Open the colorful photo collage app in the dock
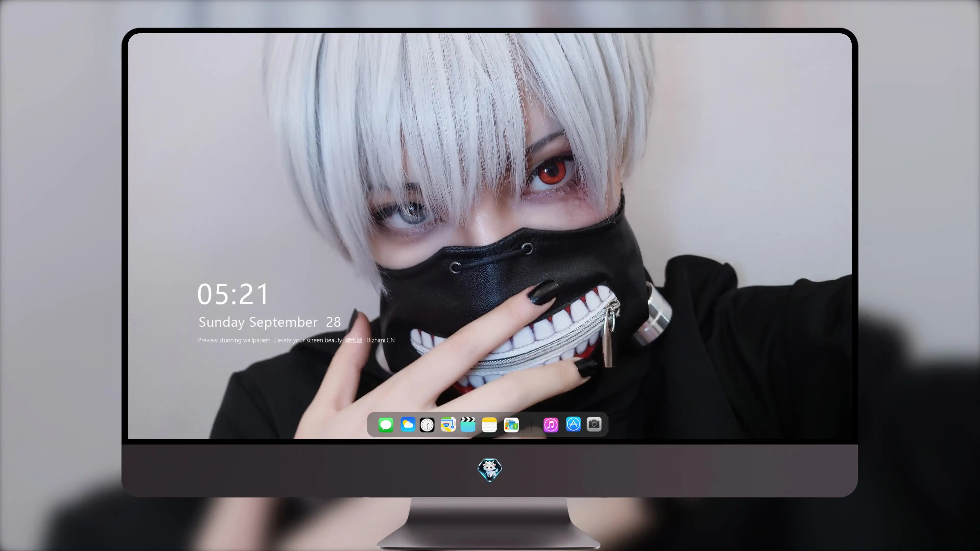Viewport: 980px width, 551px height. 511,424
